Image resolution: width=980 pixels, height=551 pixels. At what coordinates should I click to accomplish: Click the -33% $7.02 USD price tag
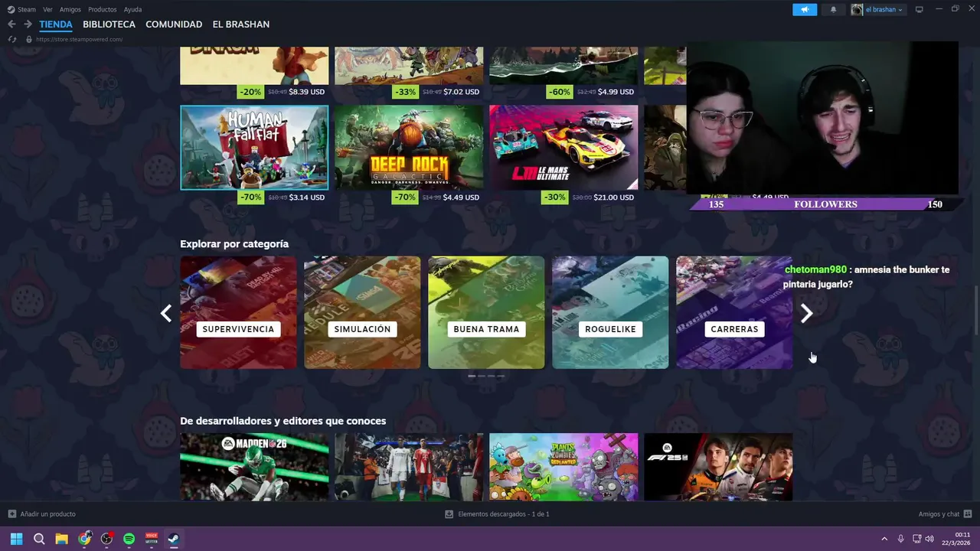[437, 92]
